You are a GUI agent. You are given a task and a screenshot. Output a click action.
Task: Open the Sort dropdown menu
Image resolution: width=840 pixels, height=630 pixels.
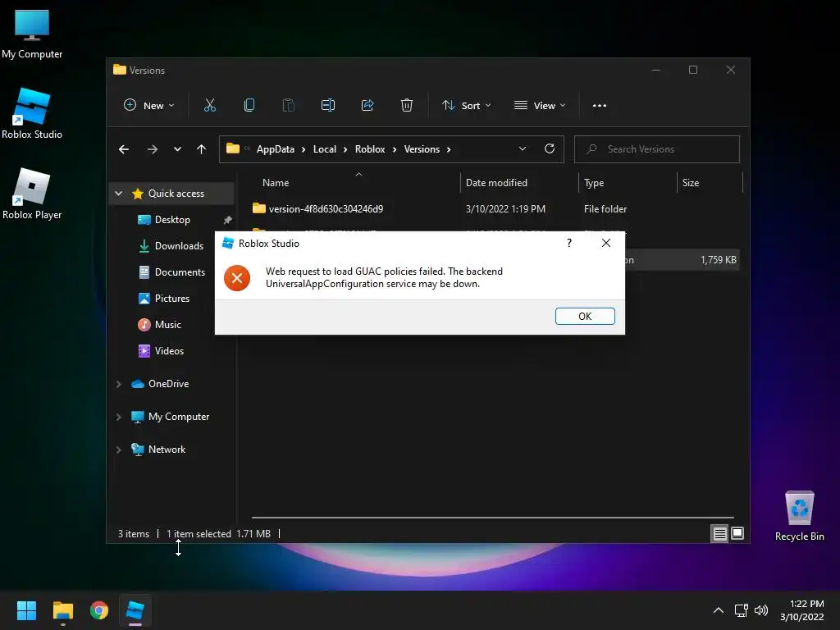point(466,106)
